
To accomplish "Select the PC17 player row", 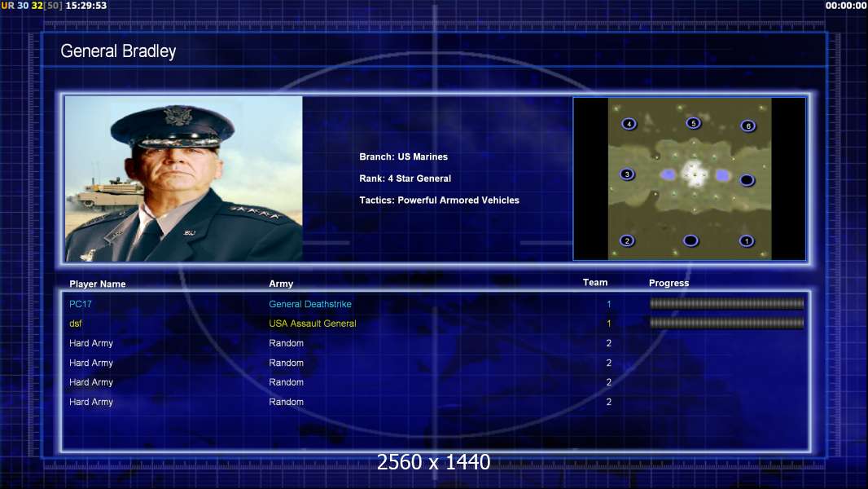I will [436, 304].
